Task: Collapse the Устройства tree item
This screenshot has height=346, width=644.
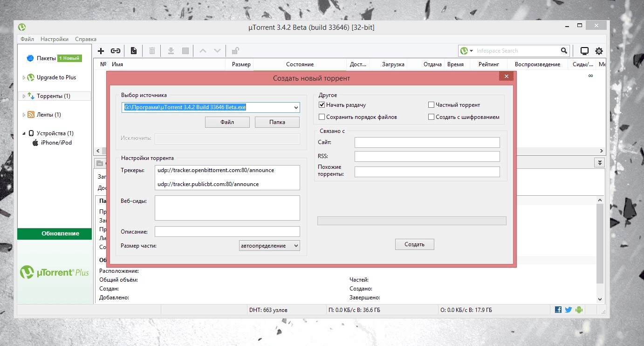Action: [x=24, y=133]
